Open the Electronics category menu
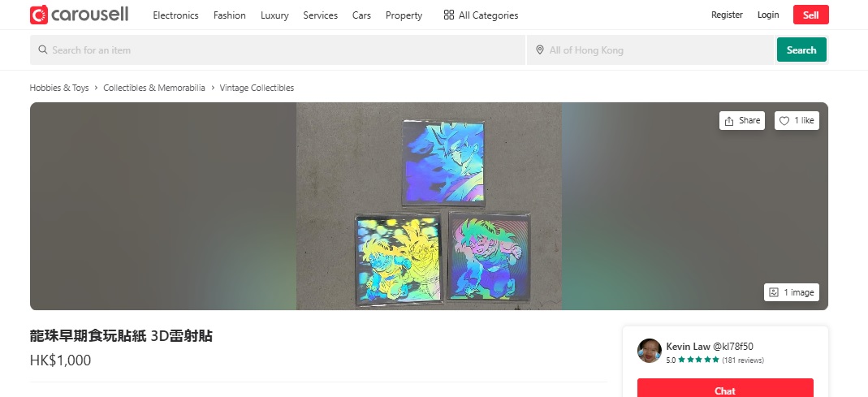This screenshot has height=397, width=868. [x=175, y=15]
